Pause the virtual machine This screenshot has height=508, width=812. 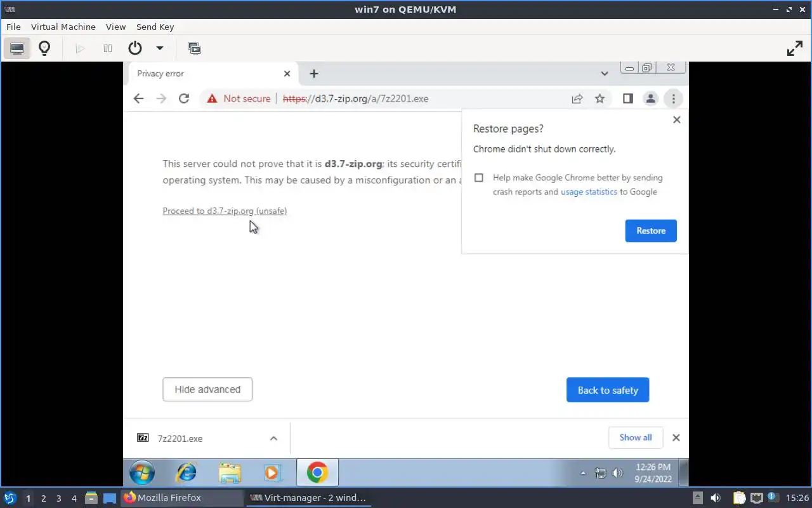[x=108, y=48]
